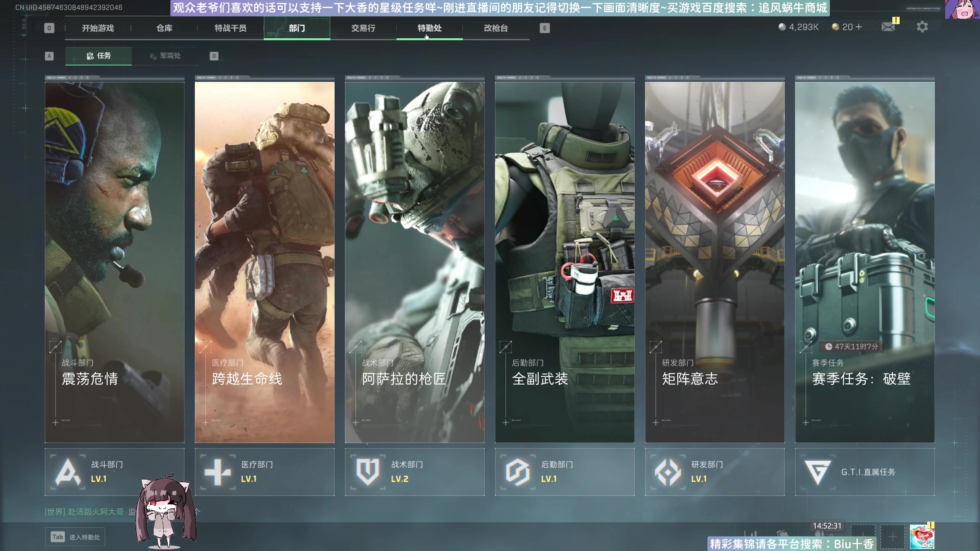
Task: Click the 战斗部门 emblem icon
Action: (x=68, y=472)
